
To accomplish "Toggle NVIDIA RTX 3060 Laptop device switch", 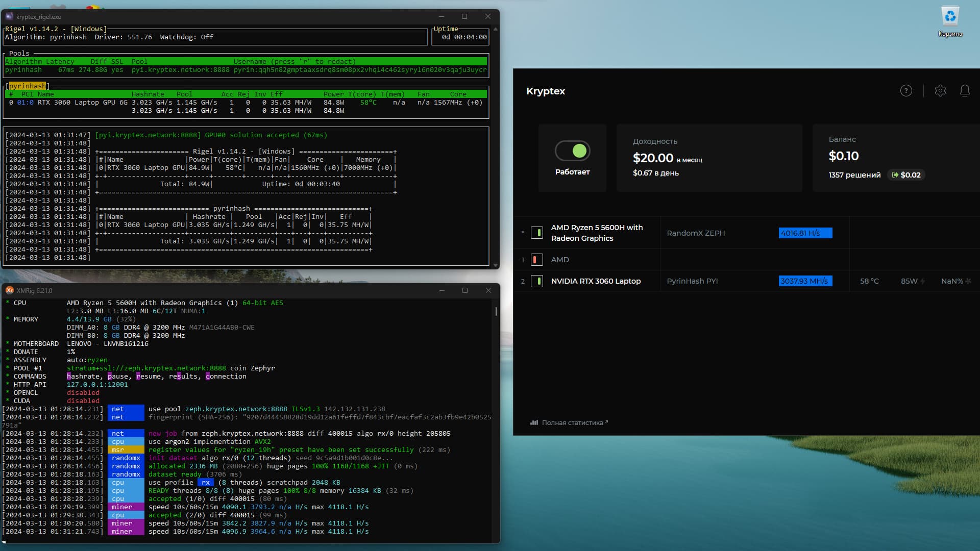I will point(537,281).
